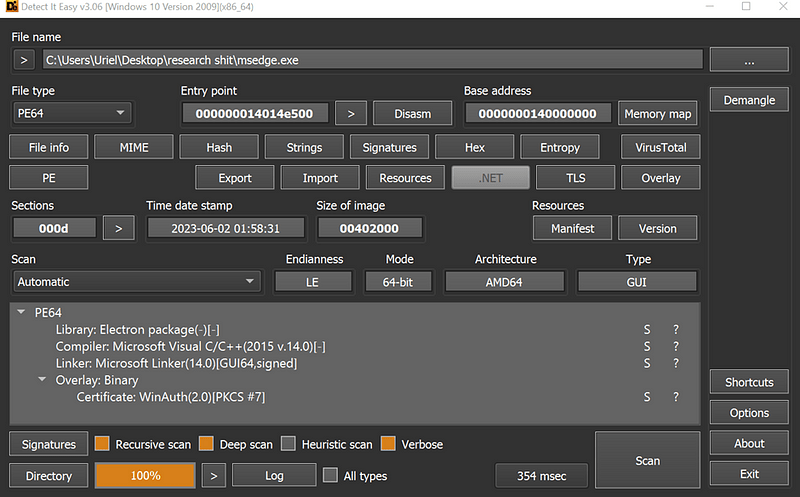Enable the Heuristic scan checkbox
This screenshot has height=497, width=800.
[x=288, y=443]
